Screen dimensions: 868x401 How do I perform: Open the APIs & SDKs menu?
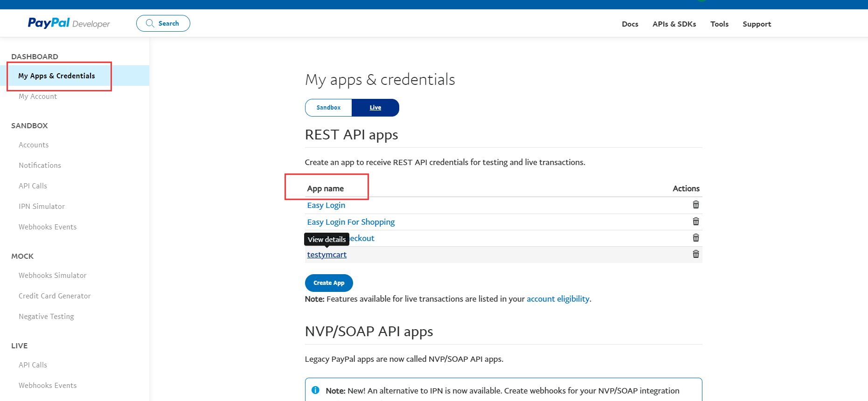pos(674,24)
